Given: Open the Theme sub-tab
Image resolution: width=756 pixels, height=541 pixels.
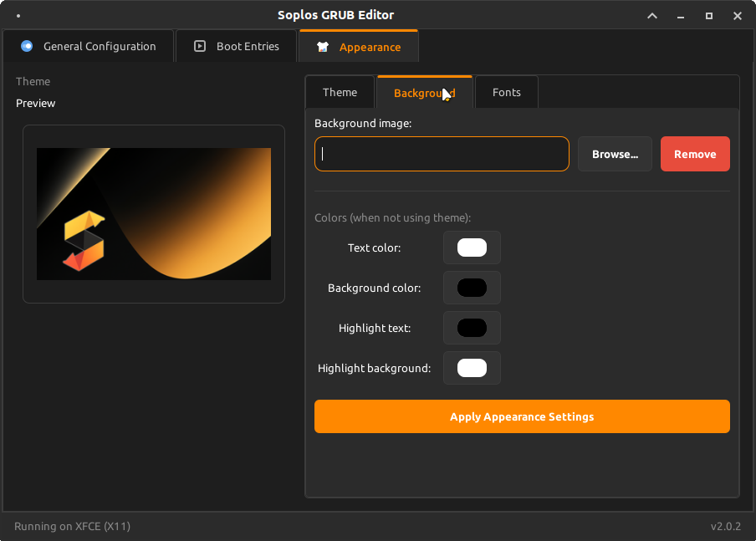Looking at the screenshot, I should [340, 92].
